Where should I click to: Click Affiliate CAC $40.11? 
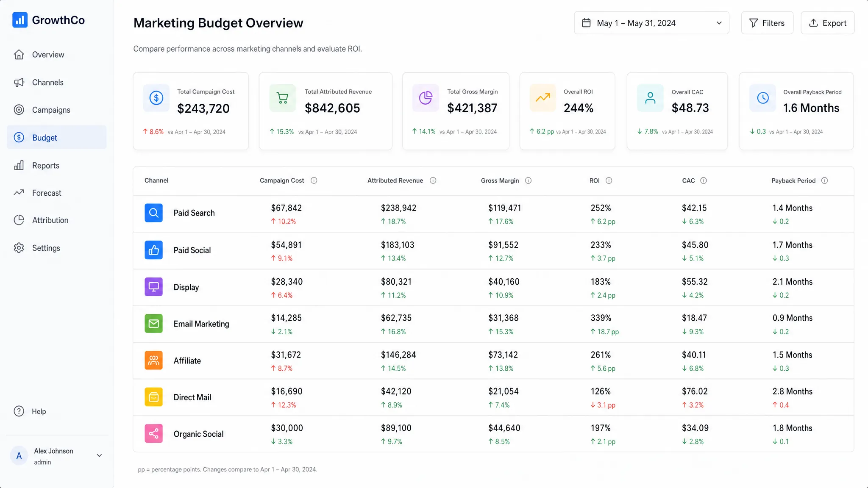(x=694, y=355)
